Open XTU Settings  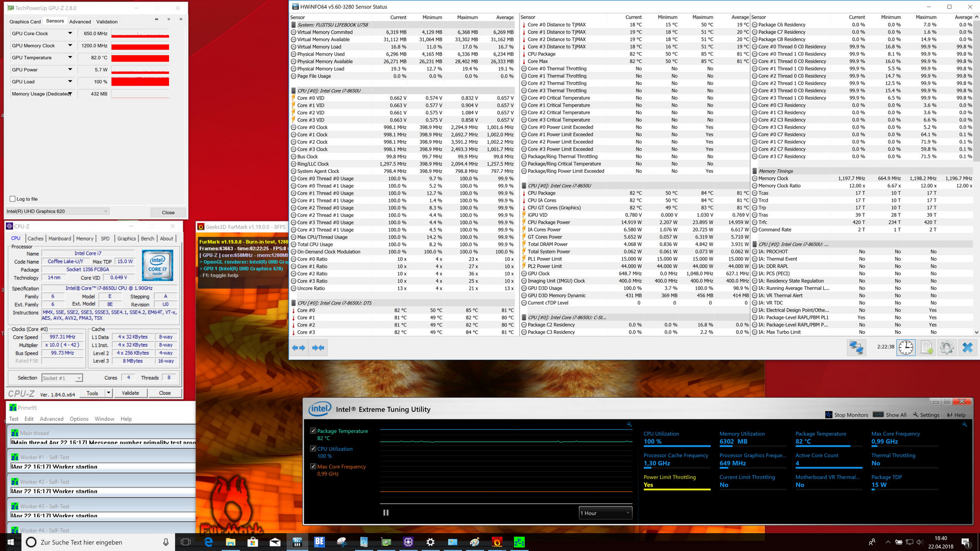(926, 415)
